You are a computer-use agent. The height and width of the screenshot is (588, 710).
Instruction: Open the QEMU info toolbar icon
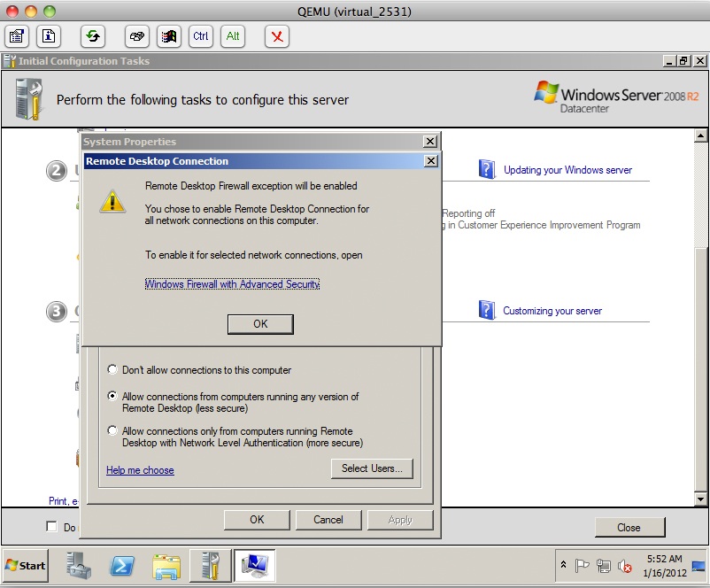tap(49, 35)
